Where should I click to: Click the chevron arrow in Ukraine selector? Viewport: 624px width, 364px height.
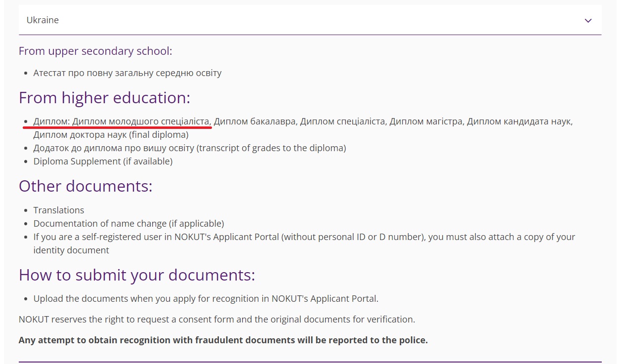588,21
